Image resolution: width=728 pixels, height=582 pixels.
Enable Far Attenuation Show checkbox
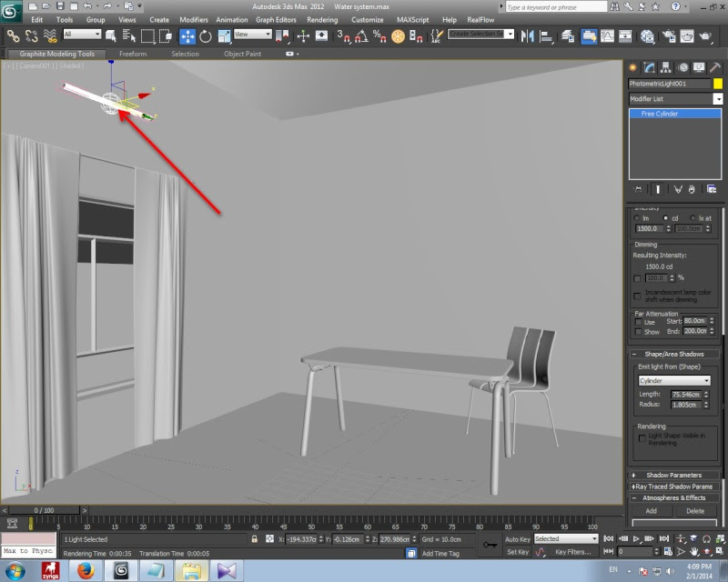click(638, 332)
